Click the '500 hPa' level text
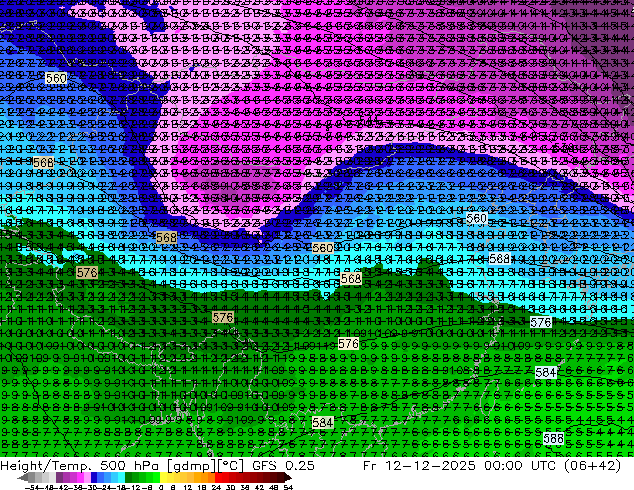The image size is (634, 490). coord(130,466)
